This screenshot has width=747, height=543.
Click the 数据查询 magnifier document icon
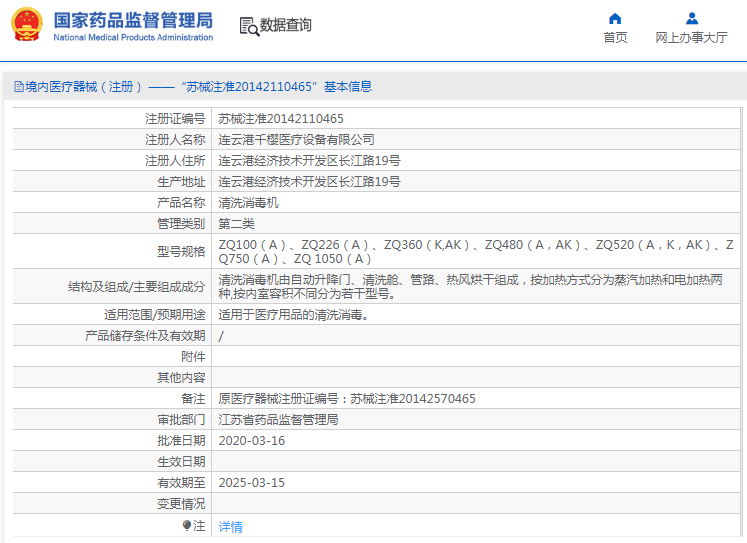pos(248,26)
